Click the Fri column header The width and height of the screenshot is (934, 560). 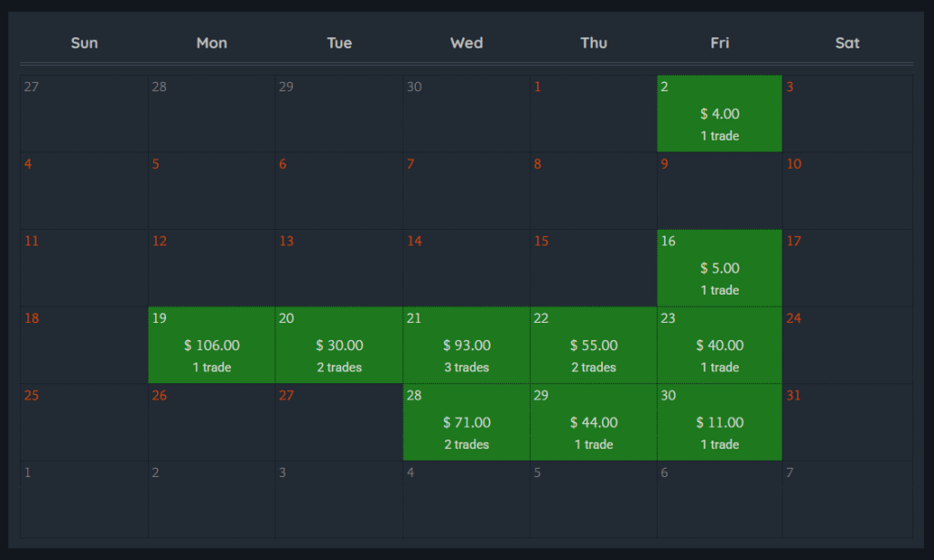pyautogui.click(x=720, y=43)
